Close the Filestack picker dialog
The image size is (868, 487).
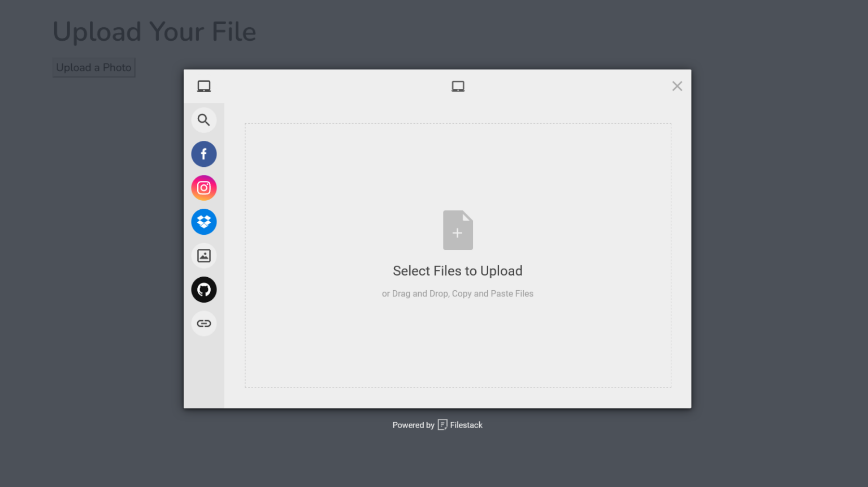pyautogui.click(x=677, y=86)
